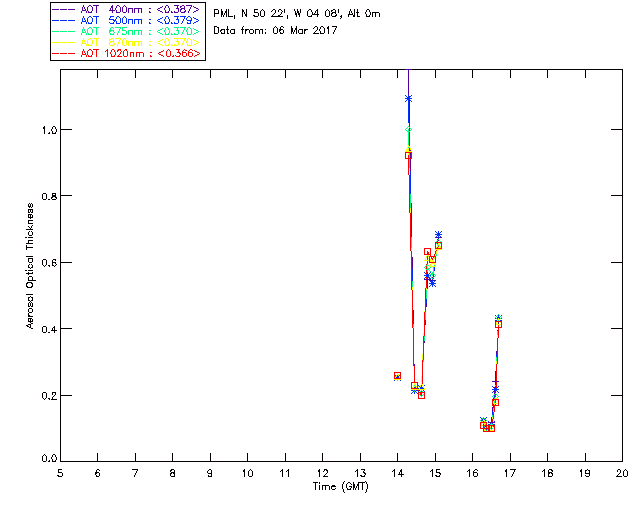Click the blue star marker near 1.1 peak

pyautogui.click(x=408, y=99)
